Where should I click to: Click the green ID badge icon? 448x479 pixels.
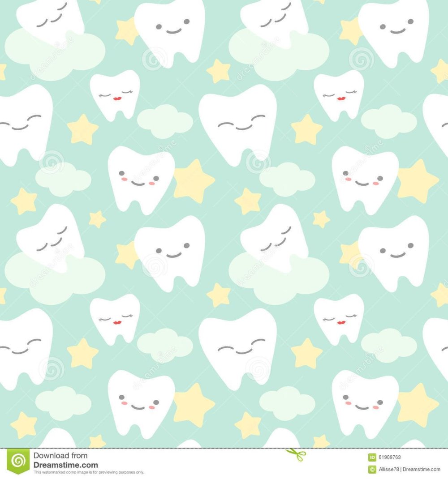pyautogui.click(x=372, y=457)
